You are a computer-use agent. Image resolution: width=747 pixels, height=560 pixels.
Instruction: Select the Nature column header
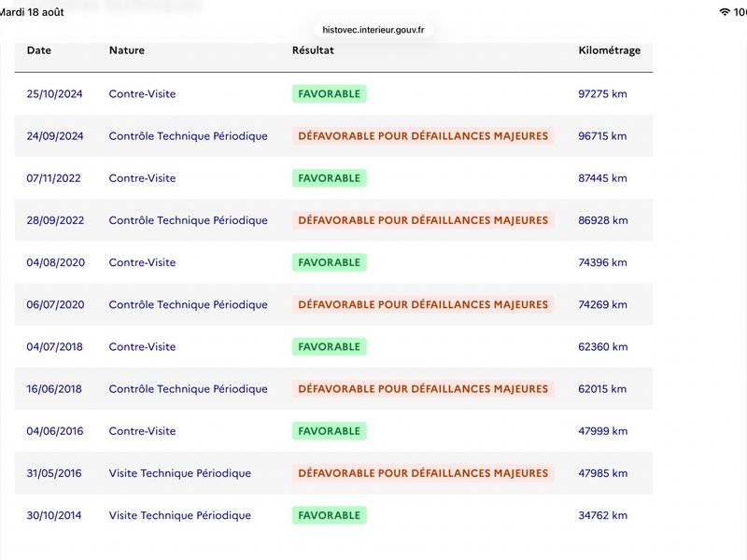tap(127, 50)
